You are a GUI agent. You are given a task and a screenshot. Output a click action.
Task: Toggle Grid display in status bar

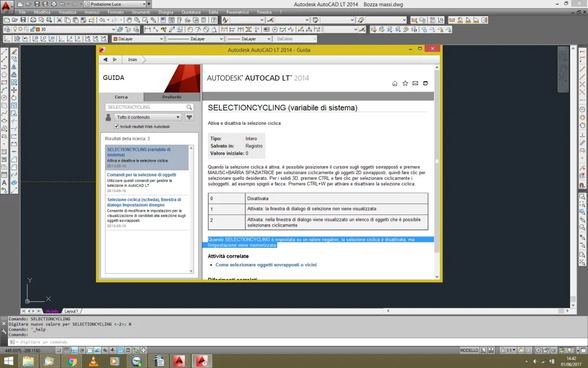coord(67,350)
